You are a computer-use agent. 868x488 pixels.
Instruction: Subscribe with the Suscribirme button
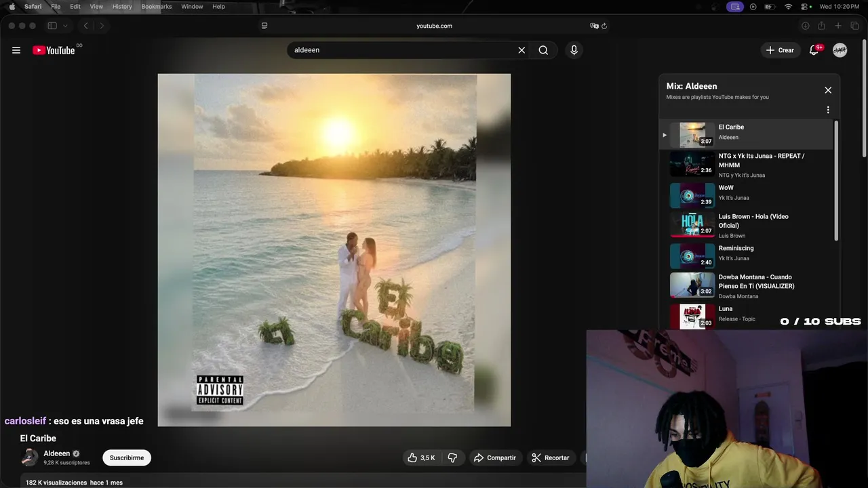(127, 458)
